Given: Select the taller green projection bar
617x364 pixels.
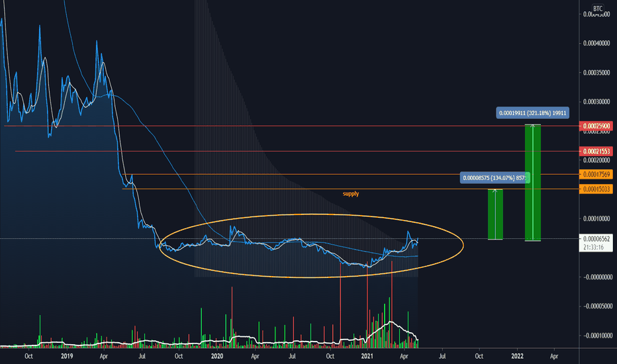Looking at the screenshot, I should (533, 182).
